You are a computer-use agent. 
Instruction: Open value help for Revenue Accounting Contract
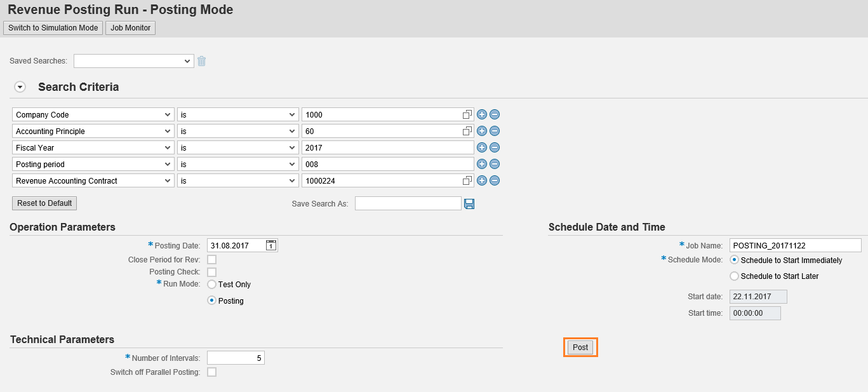[467, 180]
